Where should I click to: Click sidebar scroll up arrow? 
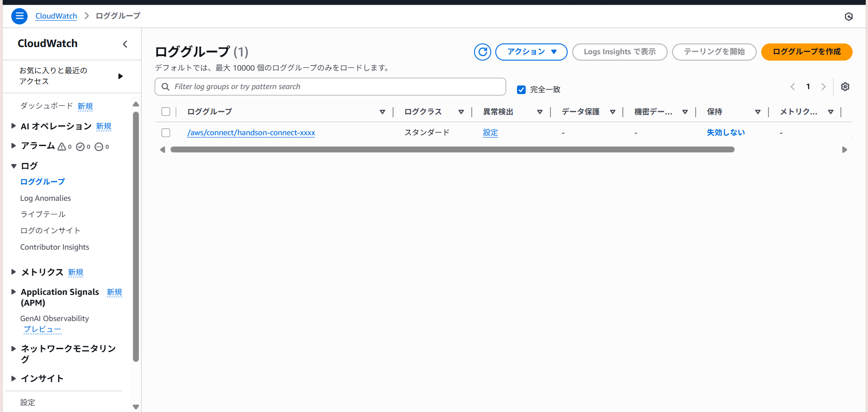tap(136, 104)
